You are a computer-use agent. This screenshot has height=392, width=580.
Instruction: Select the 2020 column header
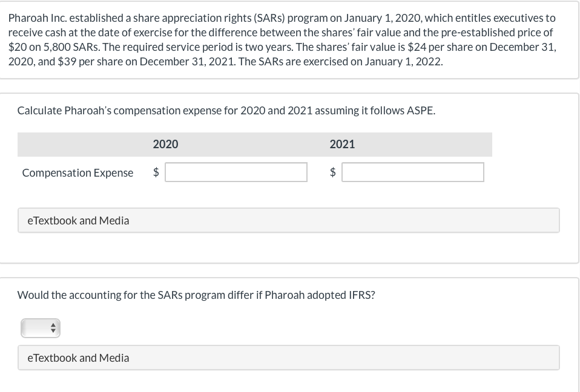(165, 144)
